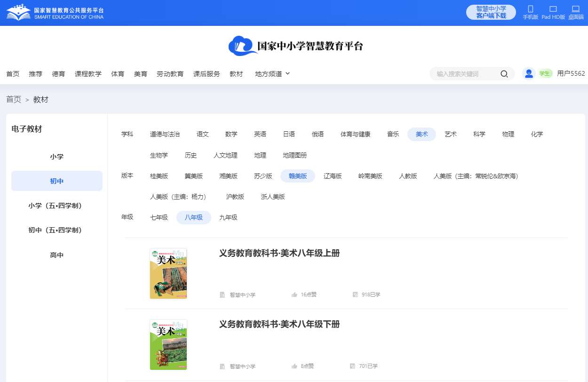Open the 推荐 navigation item
Image resolution: width=588 pixels, height=382 pixels.
pyautogui.click(x=35, y=74)
